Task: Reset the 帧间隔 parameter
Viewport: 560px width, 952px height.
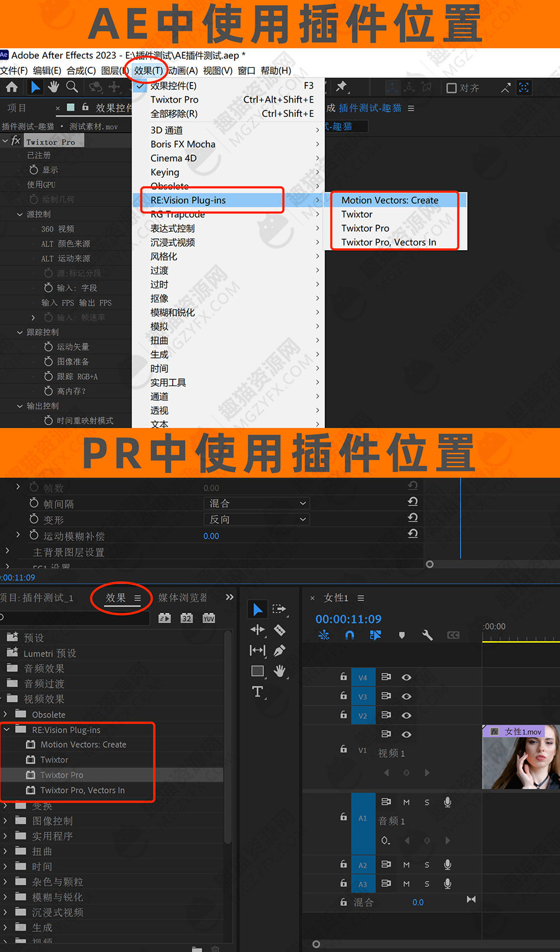Action: click(x=413, y=502)
